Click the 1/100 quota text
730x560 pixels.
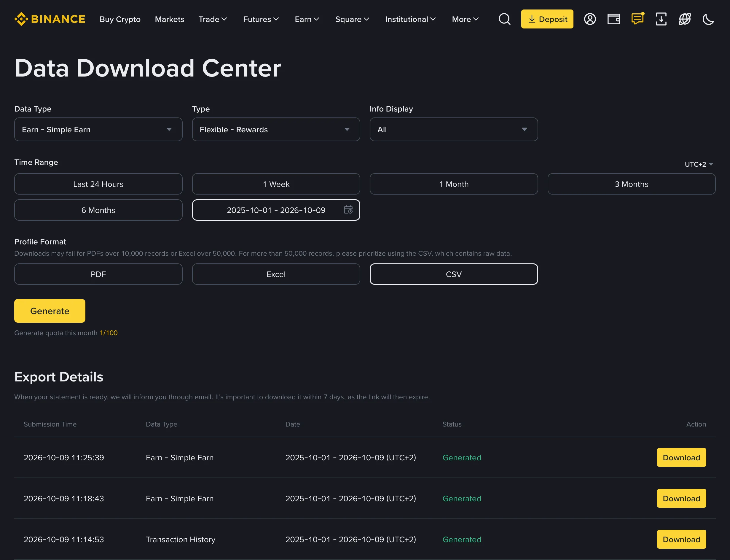(109, 333)
